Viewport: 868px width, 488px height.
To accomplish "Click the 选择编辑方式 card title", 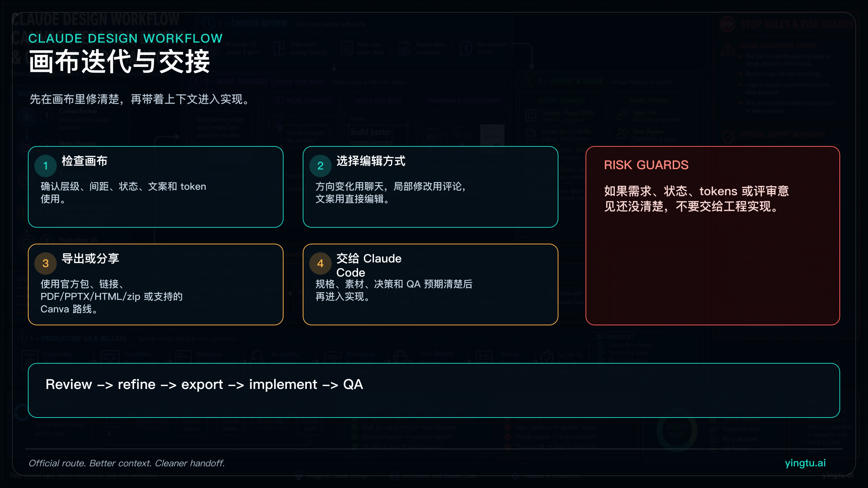I will (371, 161).
